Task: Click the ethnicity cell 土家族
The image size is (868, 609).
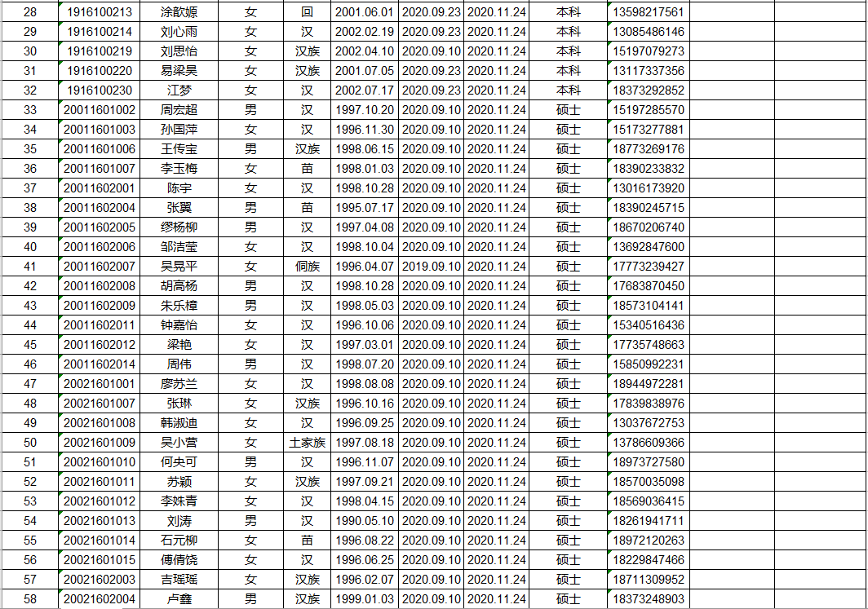Action: click(x=307, y=443)
